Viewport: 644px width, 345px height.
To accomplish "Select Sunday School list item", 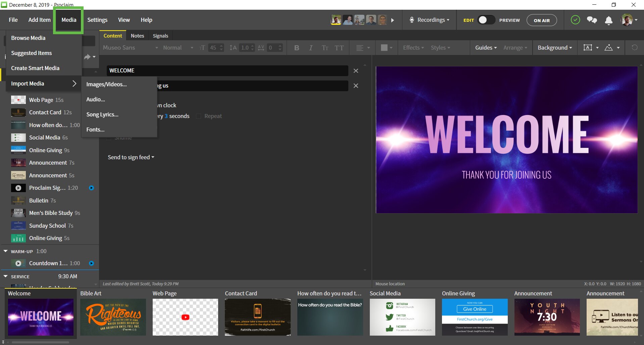I will pyautogui.click(x=50, y=226).
